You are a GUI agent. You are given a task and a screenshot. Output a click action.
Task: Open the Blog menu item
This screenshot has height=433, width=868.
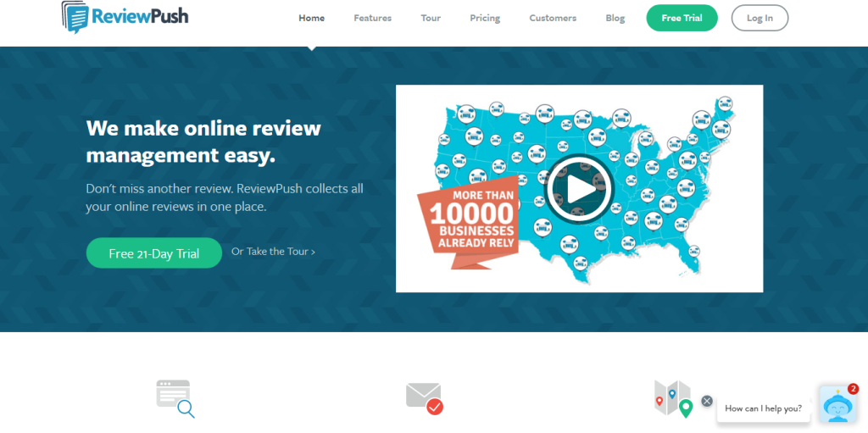click(x=615, y=18)
